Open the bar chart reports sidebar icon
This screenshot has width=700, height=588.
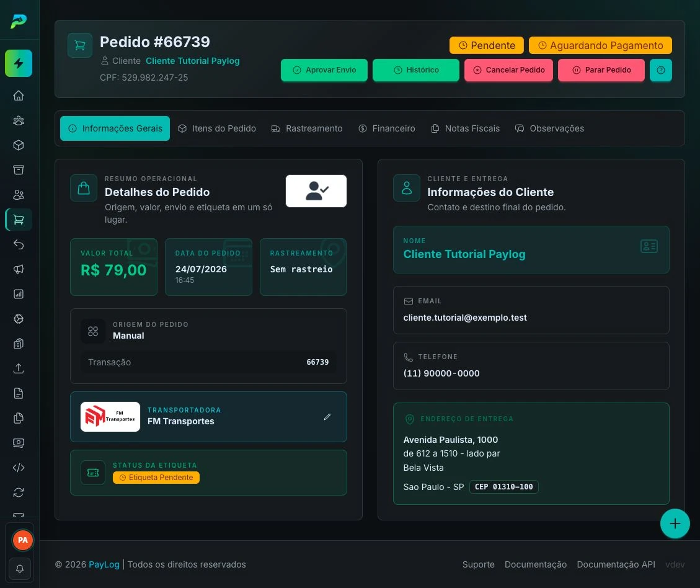(x=19, y=294)
